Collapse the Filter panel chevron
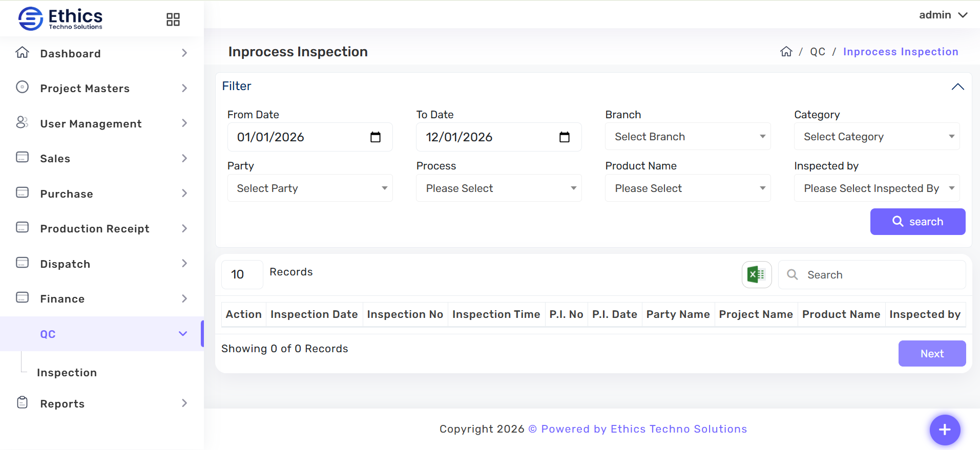 point(957,87)
